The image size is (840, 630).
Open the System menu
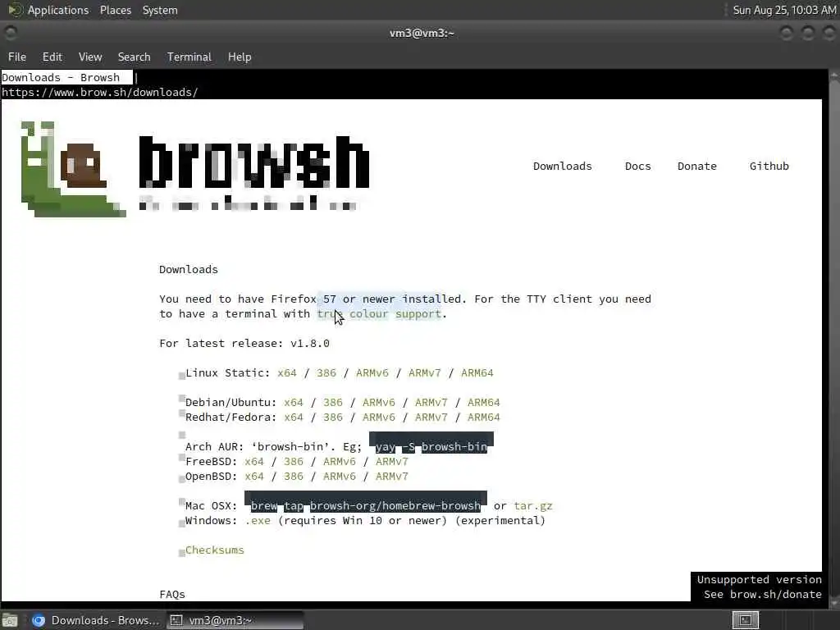[x=160, y=10]
